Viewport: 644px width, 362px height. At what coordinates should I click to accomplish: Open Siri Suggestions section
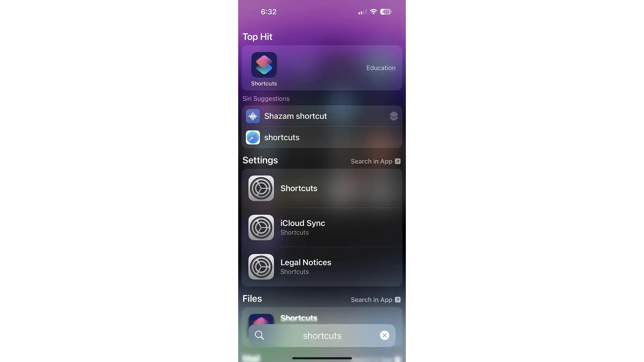tap(266, 99)
